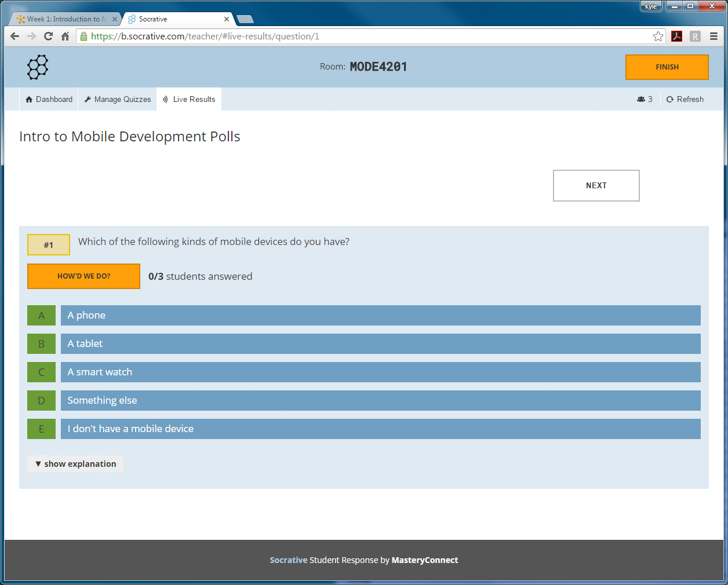Screen dimensions: 728x585
Task: Click the green padlock security icon
Action: 84,36
